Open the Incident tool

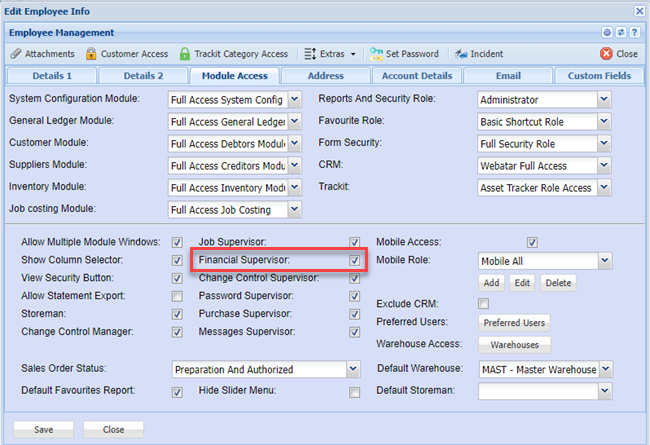tap(464, 54)
